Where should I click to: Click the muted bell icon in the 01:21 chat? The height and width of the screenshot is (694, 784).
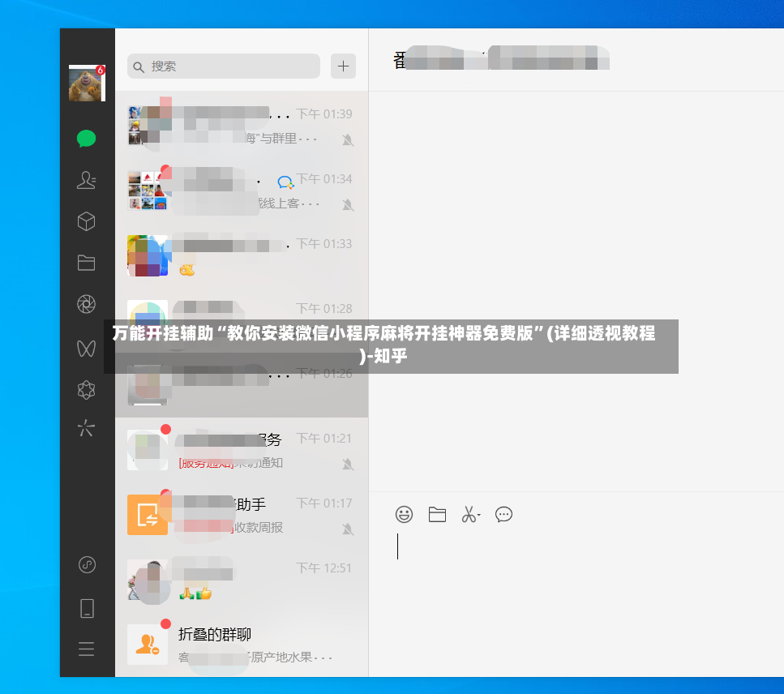tap(348, 465)
